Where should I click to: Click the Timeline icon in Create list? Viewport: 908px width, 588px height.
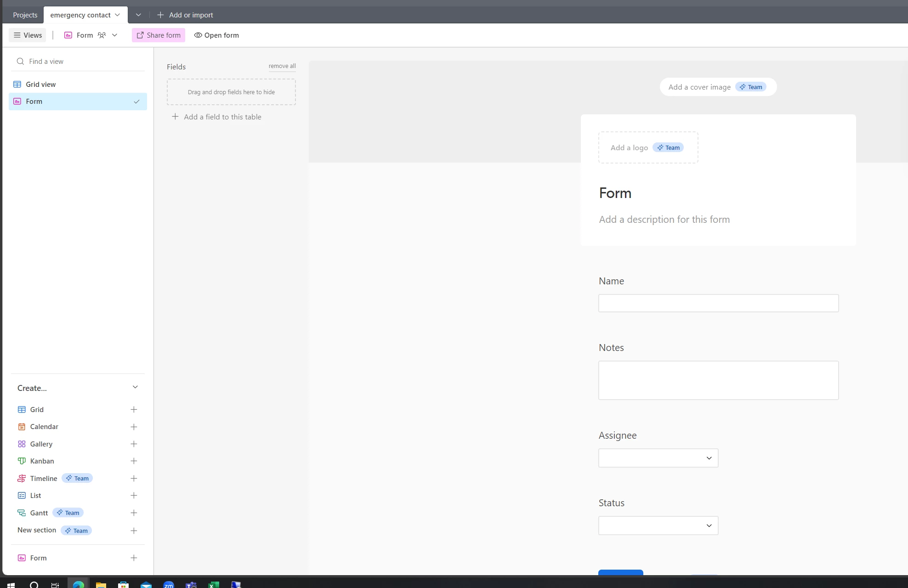[x=22, y=478]
